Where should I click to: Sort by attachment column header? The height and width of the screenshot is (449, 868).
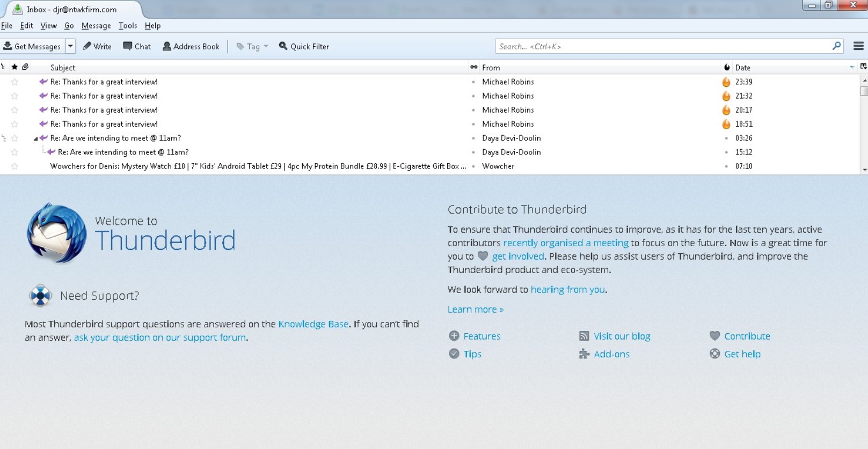tap(25, 67)
